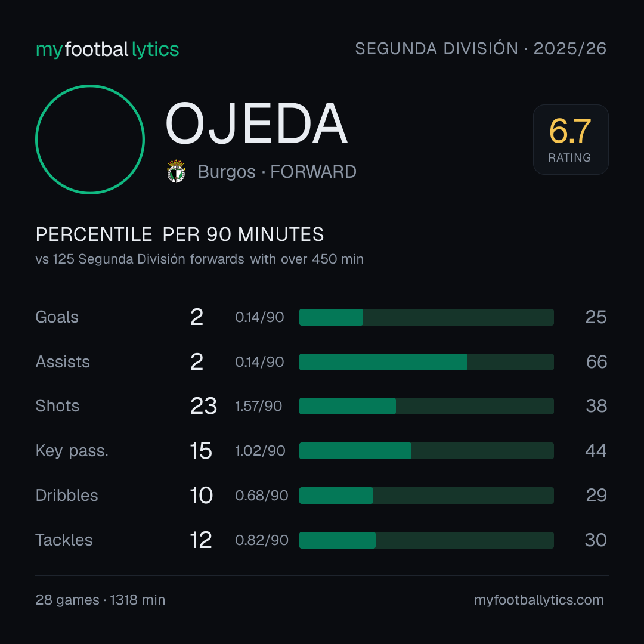Select the Percentile per 90 minutes heading
The height and width of the screenshot is (644, 644).
180,234
